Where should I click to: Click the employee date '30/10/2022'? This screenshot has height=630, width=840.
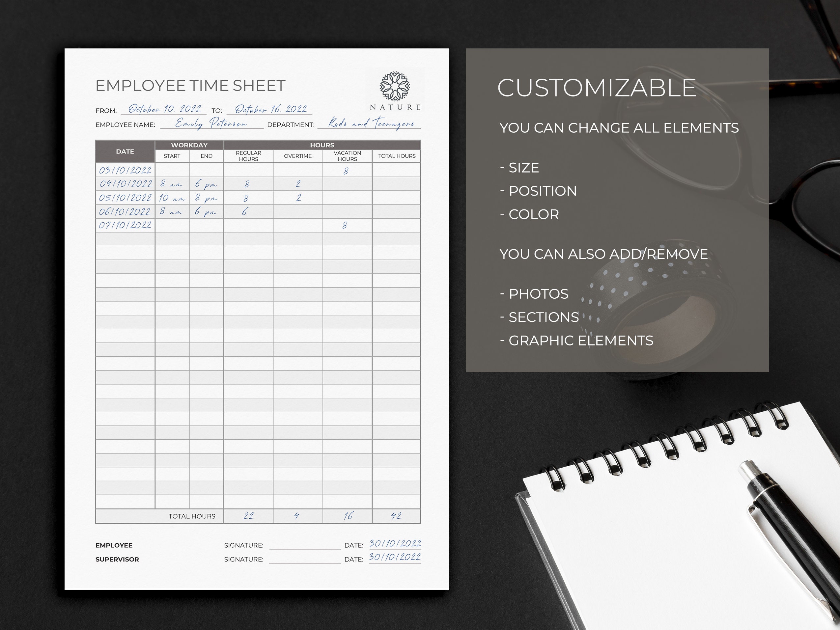(395, 543)
